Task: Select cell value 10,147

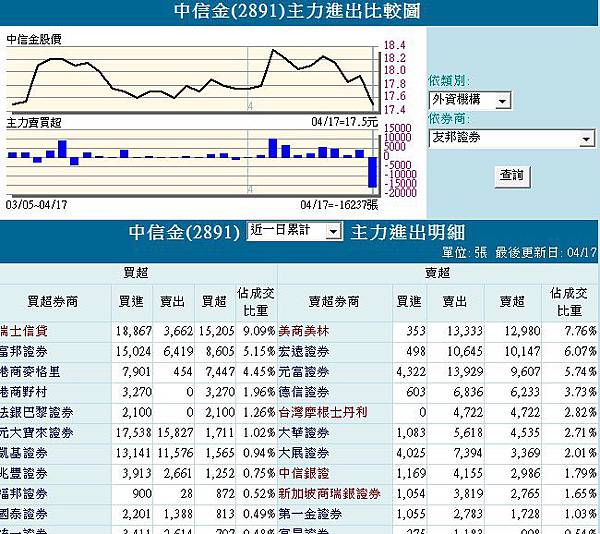Action: (522, 352)
